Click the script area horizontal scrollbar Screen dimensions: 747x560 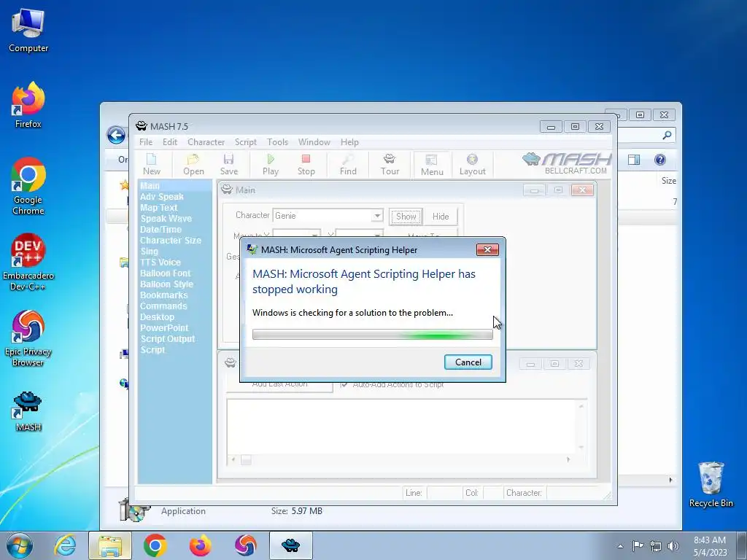401,460
